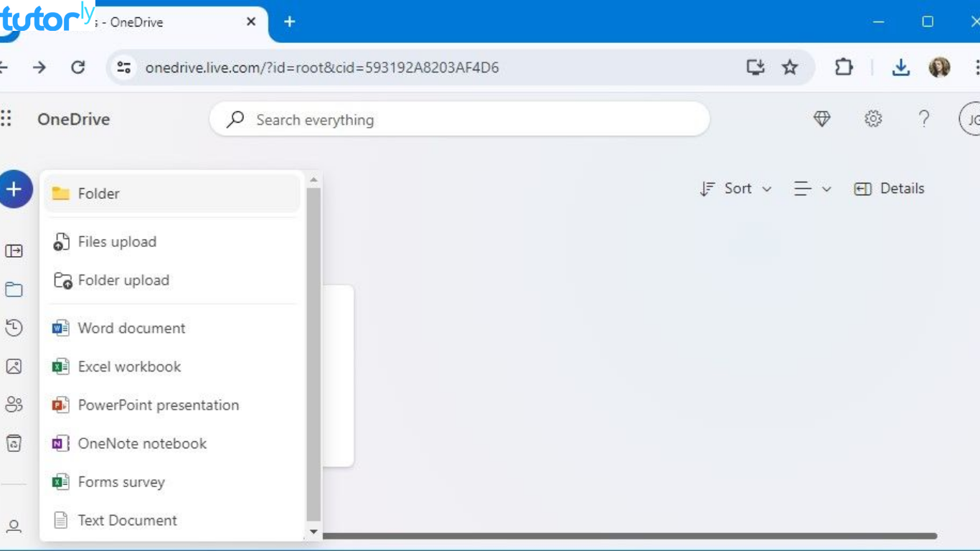Open the Recent clock icon in sidebar
The height and width of the screenshot is (551, 980).
[x=14, y=328]
